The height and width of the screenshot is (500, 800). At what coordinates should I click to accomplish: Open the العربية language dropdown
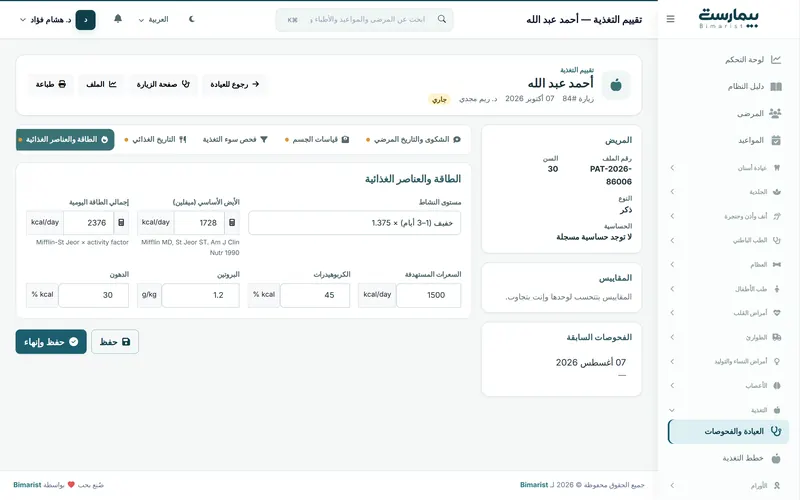click(x=153, y=19)
